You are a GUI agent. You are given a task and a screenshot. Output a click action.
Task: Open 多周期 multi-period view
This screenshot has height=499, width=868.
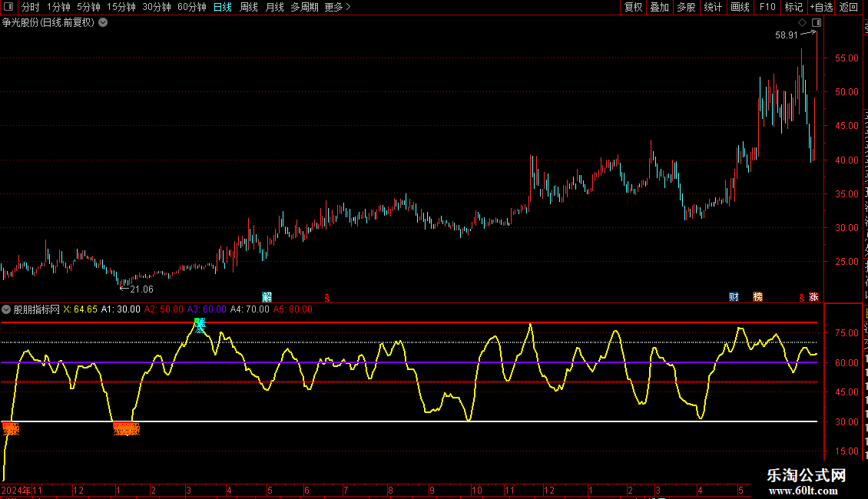[304, 7]
